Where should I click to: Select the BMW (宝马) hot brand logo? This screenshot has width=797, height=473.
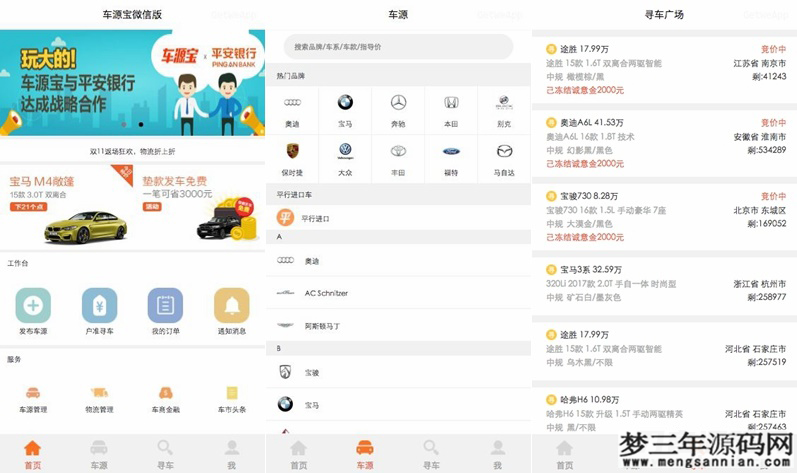point(345,102)
